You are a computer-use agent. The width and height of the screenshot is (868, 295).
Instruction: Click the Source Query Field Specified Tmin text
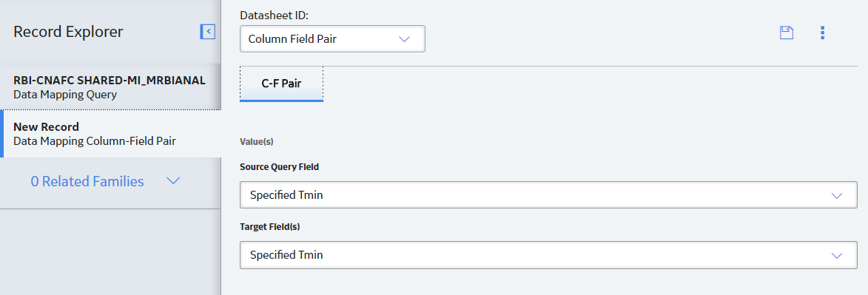286,195
